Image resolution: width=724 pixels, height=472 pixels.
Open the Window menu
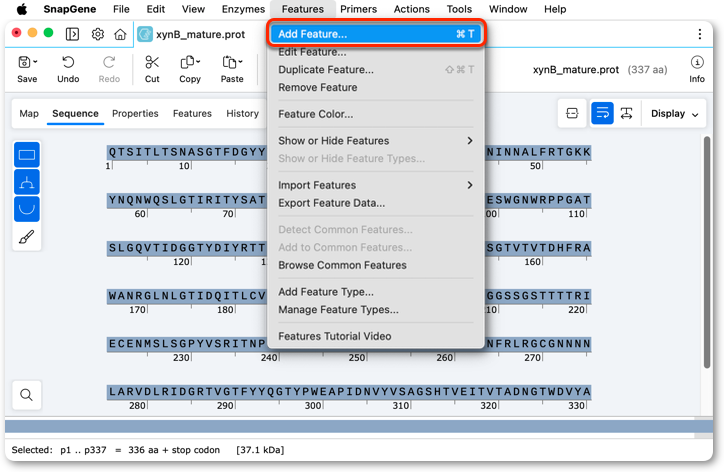coord(508,9)
